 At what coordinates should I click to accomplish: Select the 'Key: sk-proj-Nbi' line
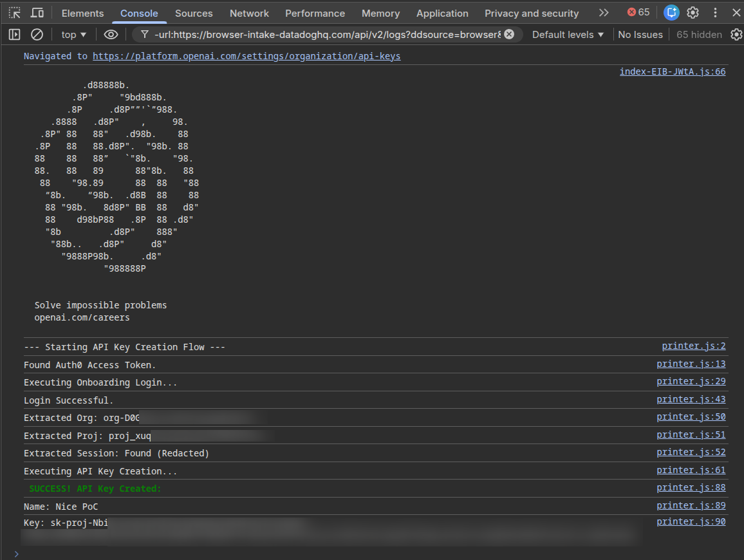(66, 523)
